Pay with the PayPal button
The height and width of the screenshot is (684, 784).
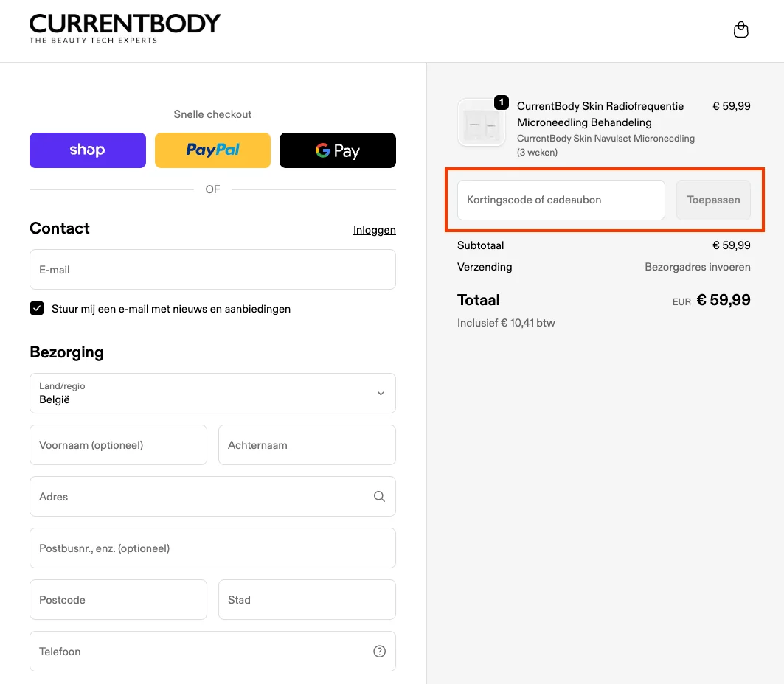(x=212, y=150)
